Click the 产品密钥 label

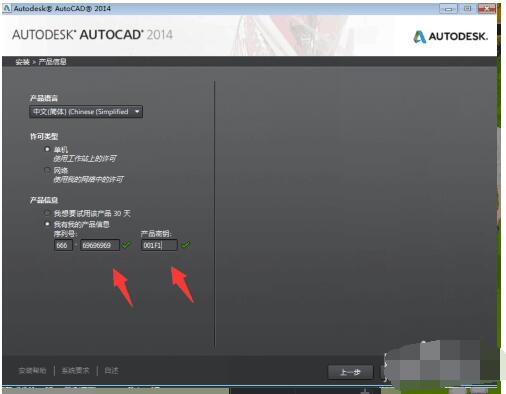[156, 234]
